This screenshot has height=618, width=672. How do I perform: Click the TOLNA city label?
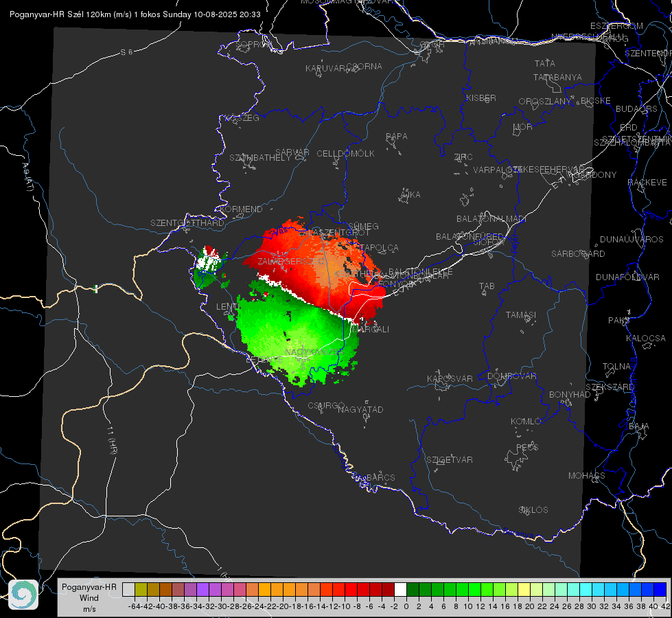click(616, 367)
